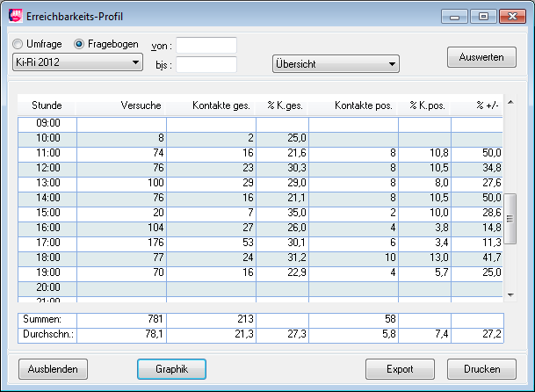535x392 pixels.
Task: Select the Umfrage radio button
Action: 18,44
